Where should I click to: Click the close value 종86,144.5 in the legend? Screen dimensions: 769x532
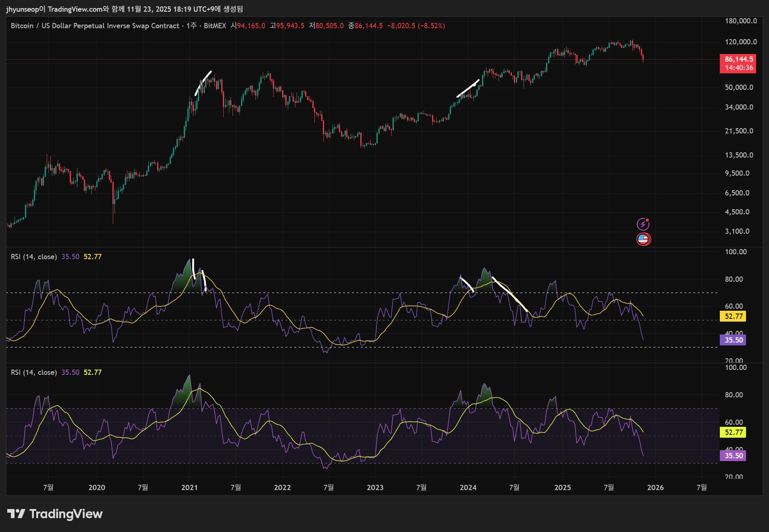coord(366,26)
